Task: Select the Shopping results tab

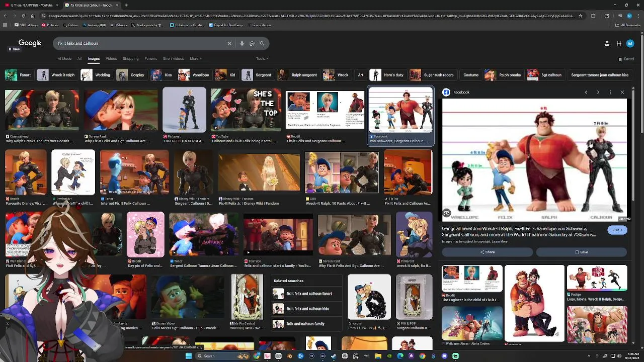Action: click(131, 59)
